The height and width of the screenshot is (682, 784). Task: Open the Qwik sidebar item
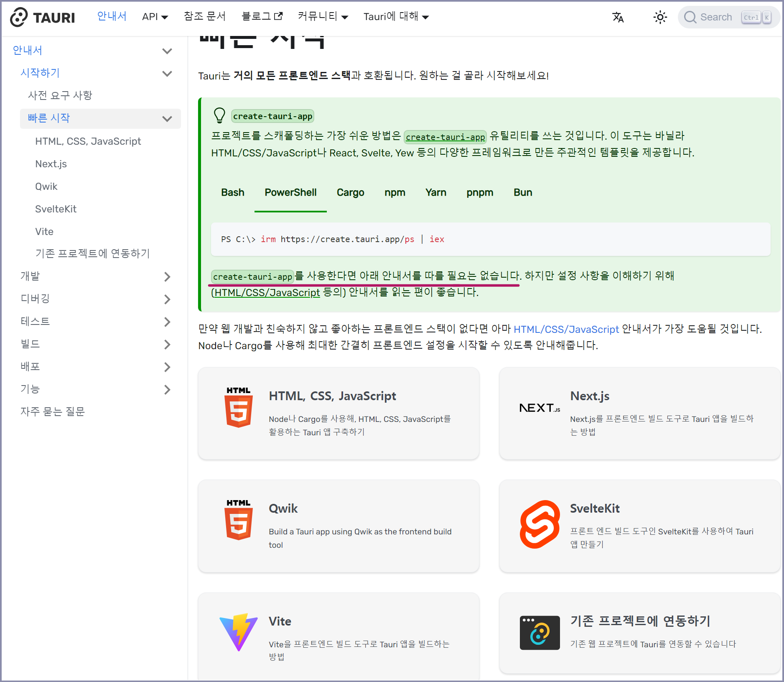point(46,186)
